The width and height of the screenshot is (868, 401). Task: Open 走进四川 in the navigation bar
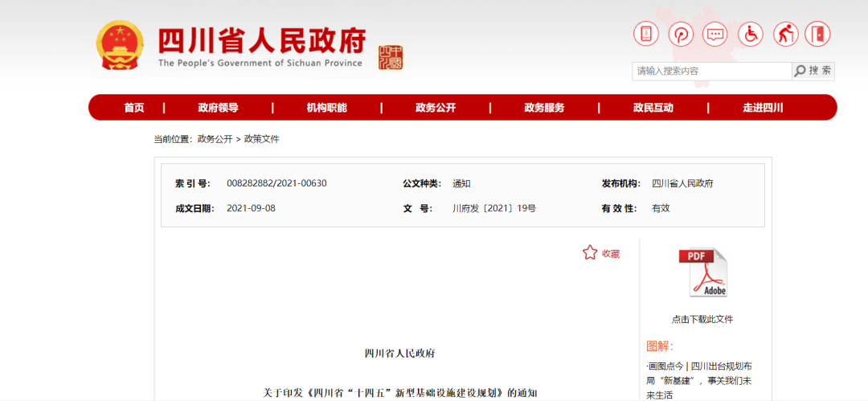point(762,108)
